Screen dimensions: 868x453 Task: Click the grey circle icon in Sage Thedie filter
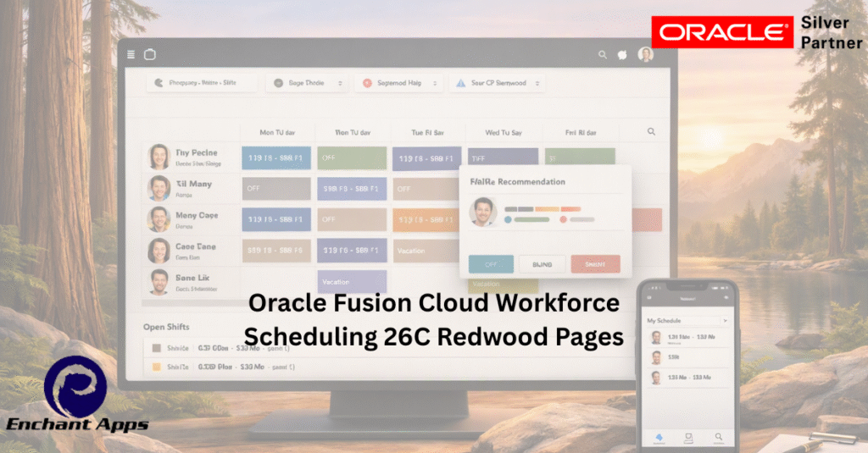coord(278,83)
